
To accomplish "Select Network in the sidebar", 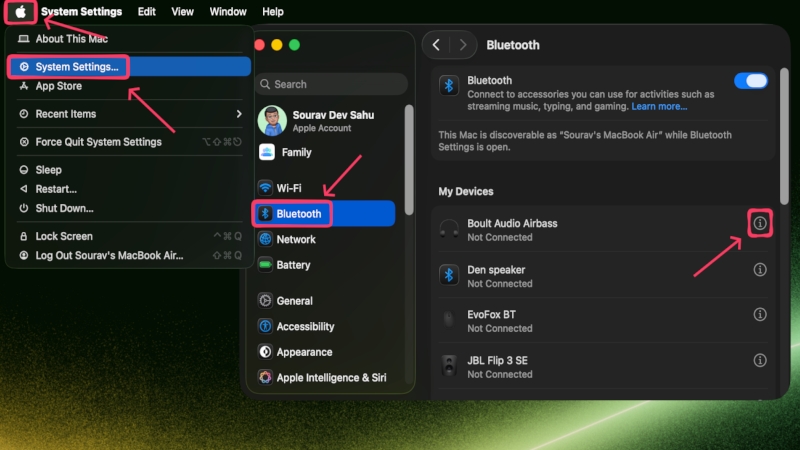I will pyautogui.click(x=326, y=239).
